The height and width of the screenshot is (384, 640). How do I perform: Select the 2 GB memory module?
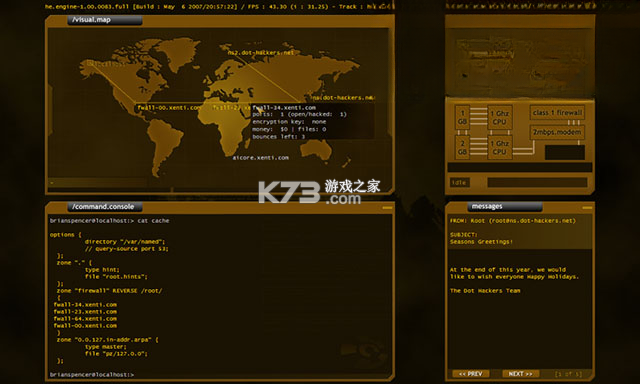pos(462,147)
